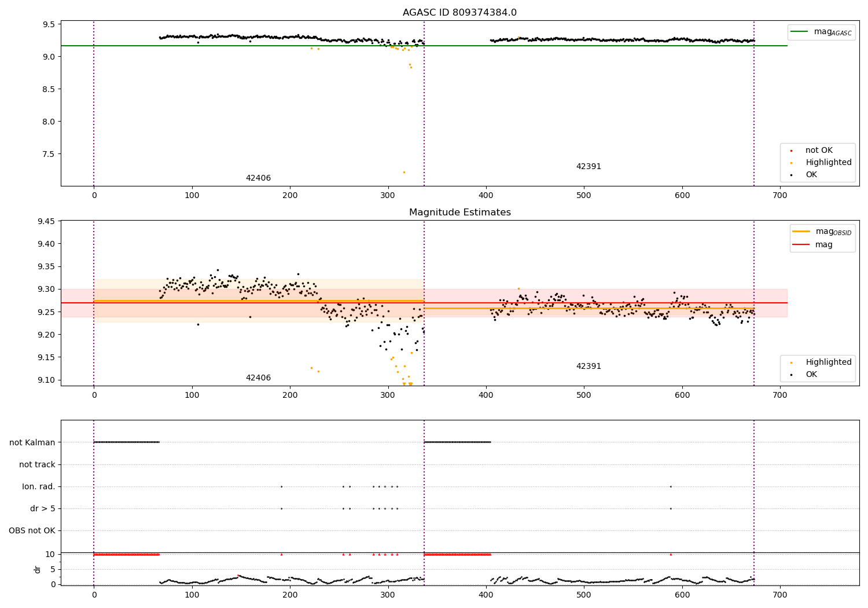Click the 'OBS not OK' row label

pos(32,531)
